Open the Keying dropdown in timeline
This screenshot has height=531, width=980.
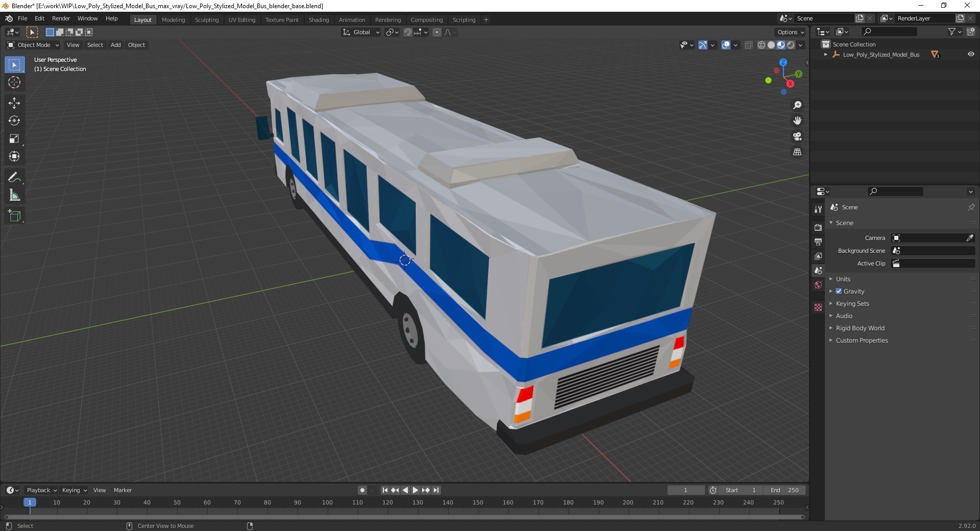[74, 490]
